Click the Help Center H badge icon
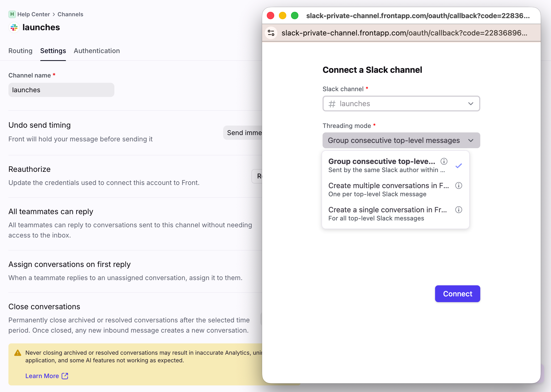Image resolution: width=551 pixels, height=392 pixels. 12,14
